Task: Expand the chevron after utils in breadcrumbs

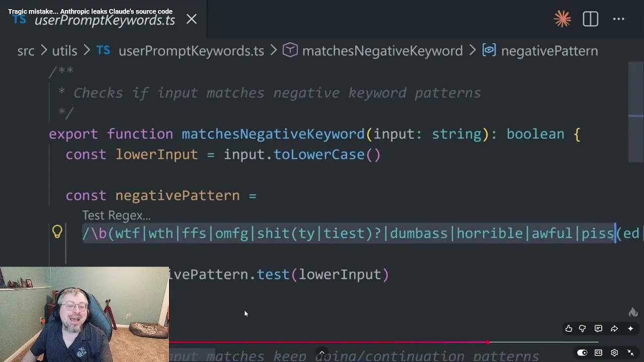Action: pyautogui.click(x=86, y=51)
